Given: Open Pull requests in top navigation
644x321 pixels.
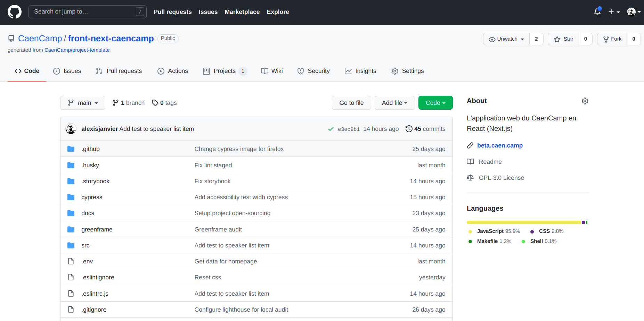Looking at the screenshot, I should pyautogui.click(x=173, y=12).
